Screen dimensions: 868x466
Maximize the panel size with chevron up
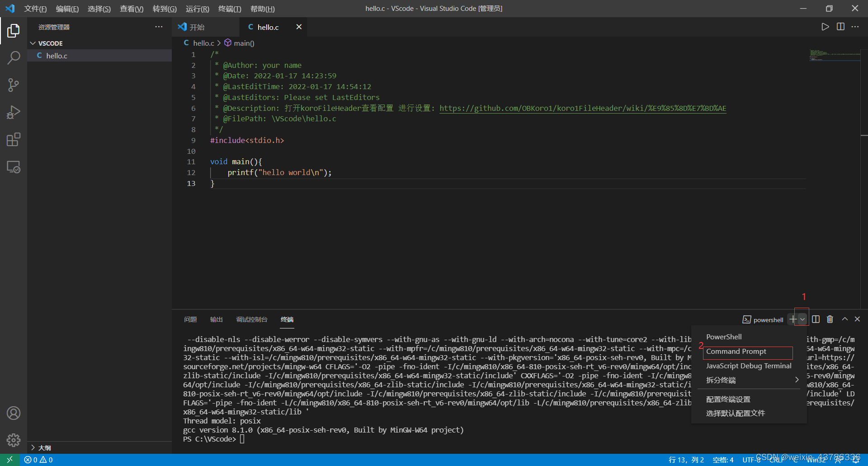coord(844,319)
